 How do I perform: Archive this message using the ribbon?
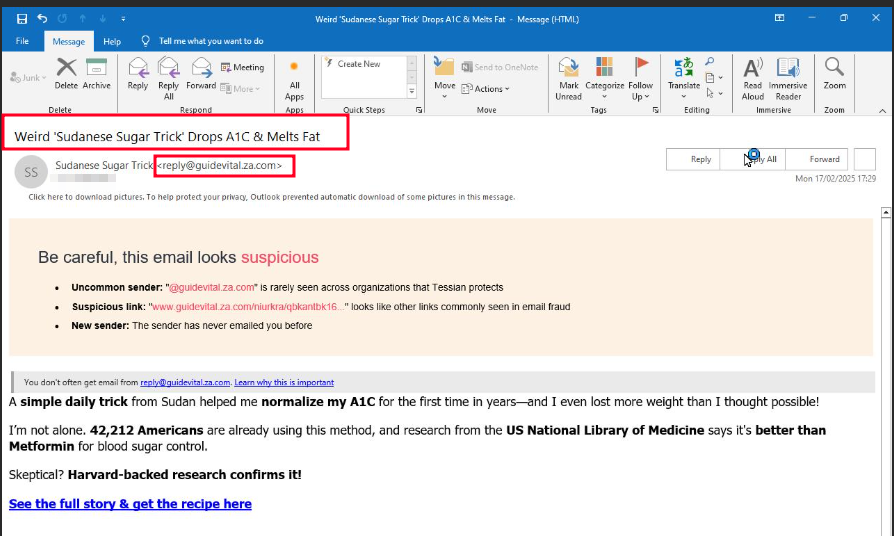coord(97,72)
